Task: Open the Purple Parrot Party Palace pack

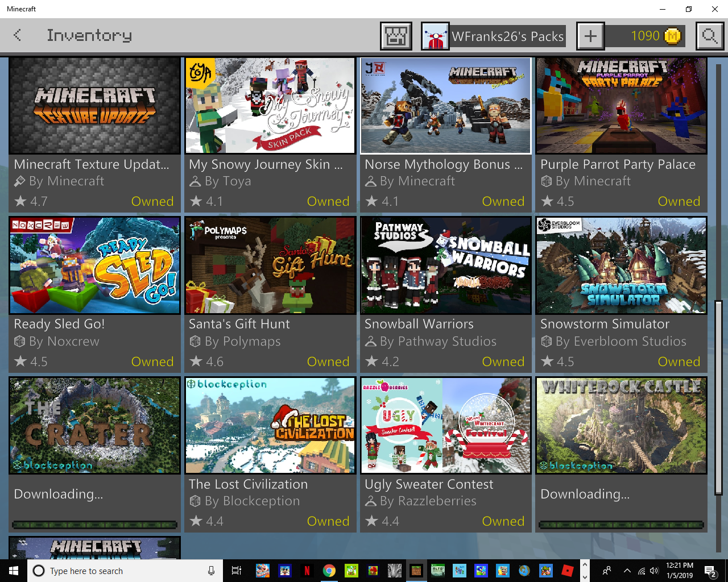Action: pos(621,106)
